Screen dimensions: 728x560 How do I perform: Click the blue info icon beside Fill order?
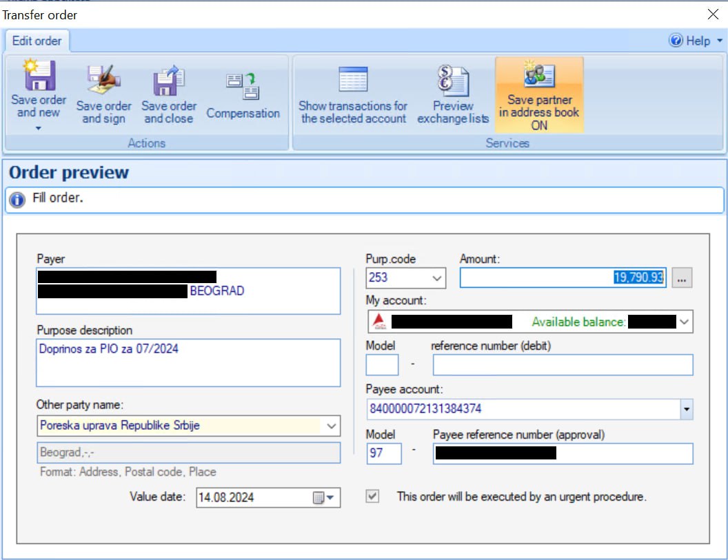pyautogui.click(x=18, y=200)
